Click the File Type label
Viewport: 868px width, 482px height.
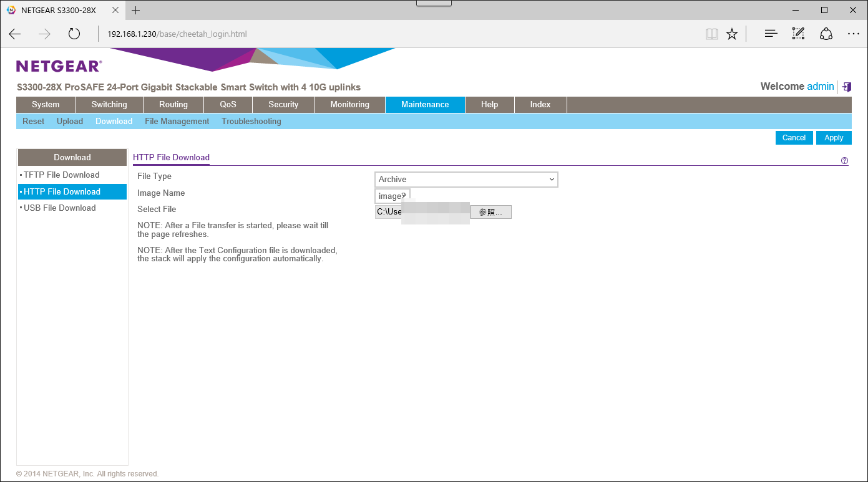tap(154, 176)
